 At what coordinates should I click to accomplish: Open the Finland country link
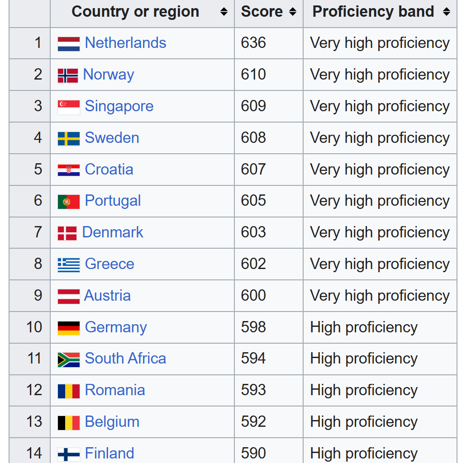109,453
